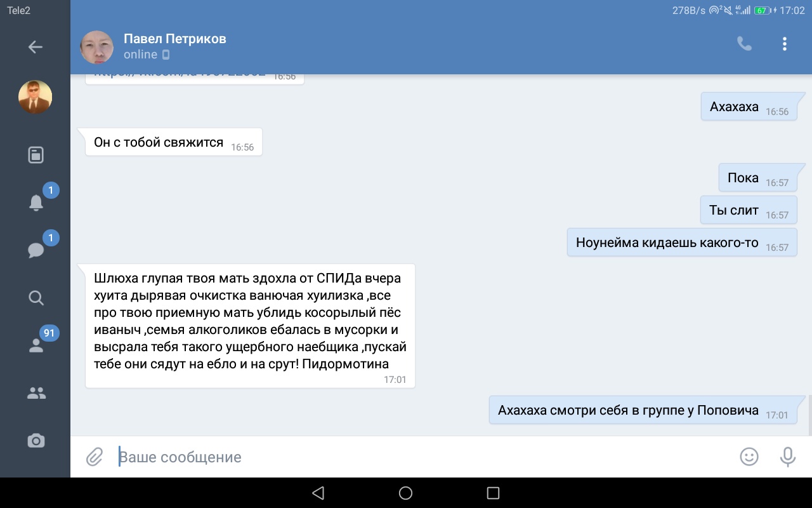This screenshot has width=812, height=508.
Task: Go back using the header arrow
Action: [x=36, y=47]
